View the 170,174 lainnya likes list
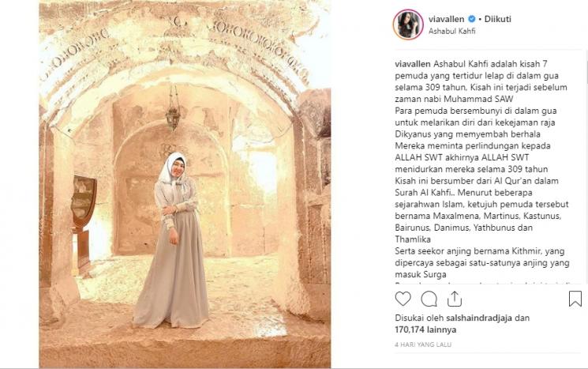The width and height of the screenshot is (588, 369). (x=425, y=329)
